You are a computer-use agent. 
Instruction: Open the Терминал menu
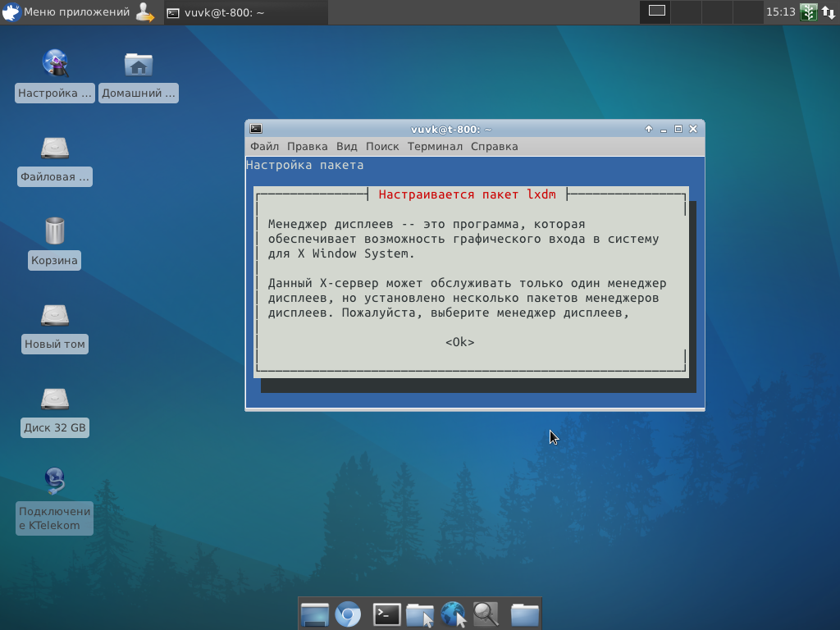(x=435, y=146)
